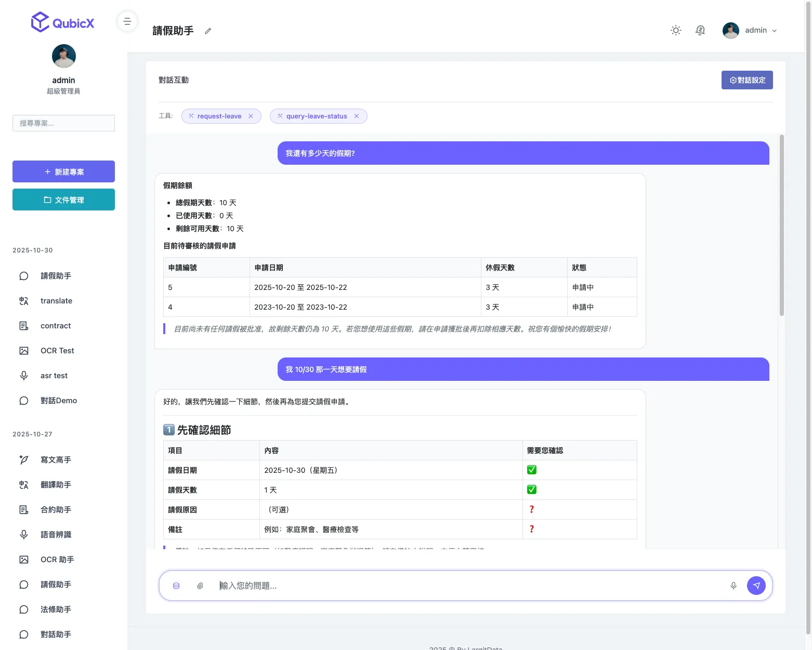
Task: Expand the 2025-10-27 project group
Action: point(32,434)
